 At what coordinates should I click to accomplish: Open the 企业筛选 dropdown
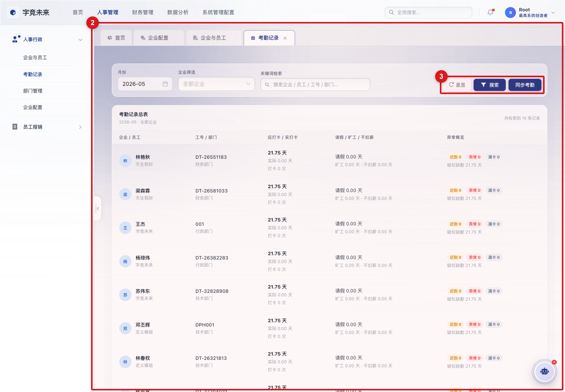tap(217, 84)
